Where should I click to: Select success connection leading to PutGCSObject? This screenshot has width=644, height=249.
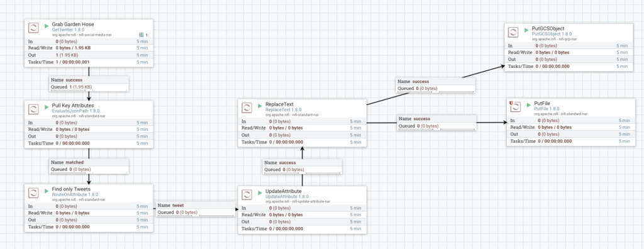436,85
